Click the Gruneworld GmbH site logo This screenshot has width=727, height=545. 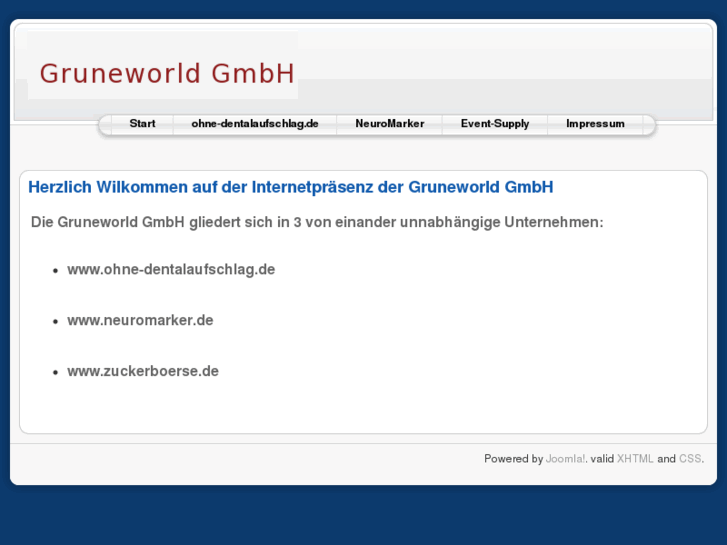[x=163, y=65]
